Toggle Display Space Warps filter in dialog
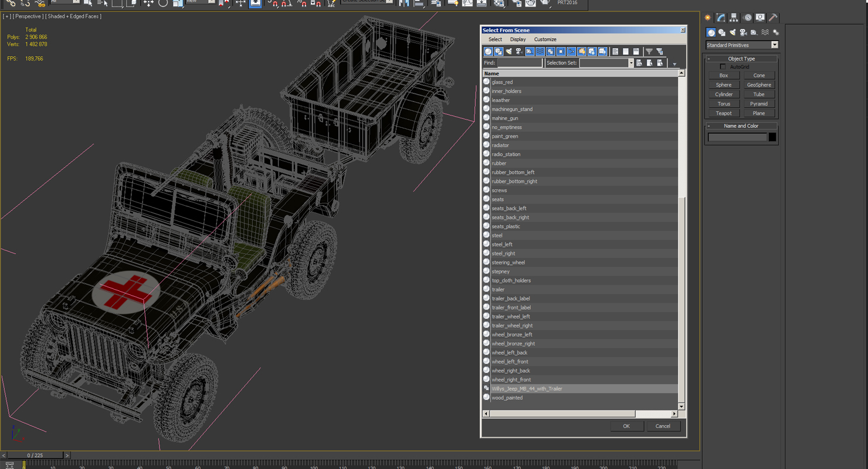868x469 pixels. (540, 52)
